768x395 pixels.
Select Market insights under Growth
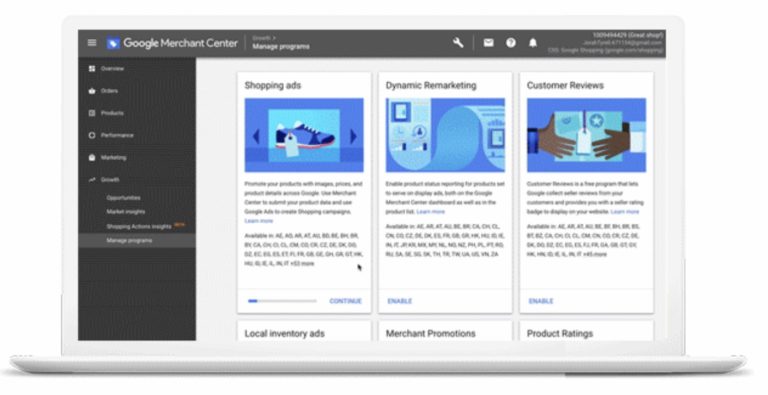pyautogui.click(x=126, y=212)
